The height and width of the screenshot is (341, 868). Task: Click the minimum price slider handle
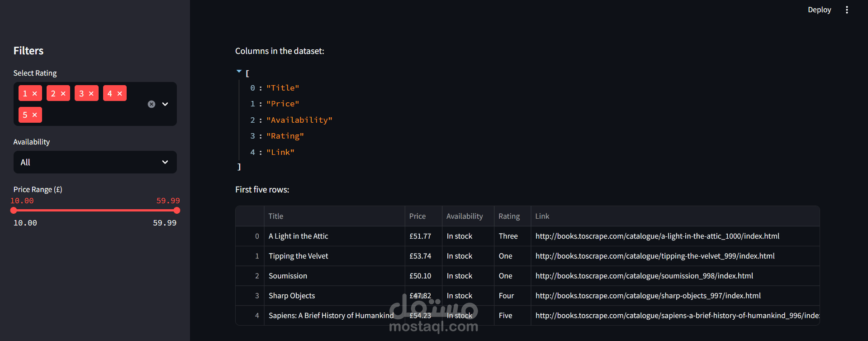pos(14,210)
